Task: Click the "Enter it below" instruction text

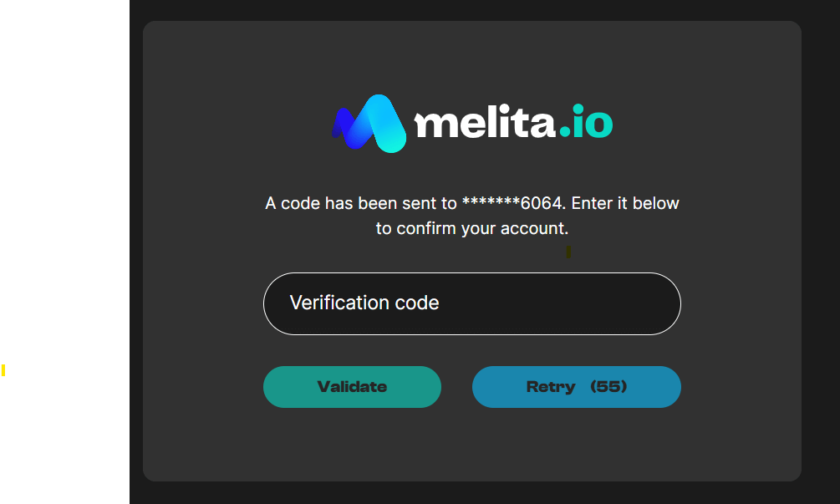Action: pyautogui.click(x=625, y=203)
